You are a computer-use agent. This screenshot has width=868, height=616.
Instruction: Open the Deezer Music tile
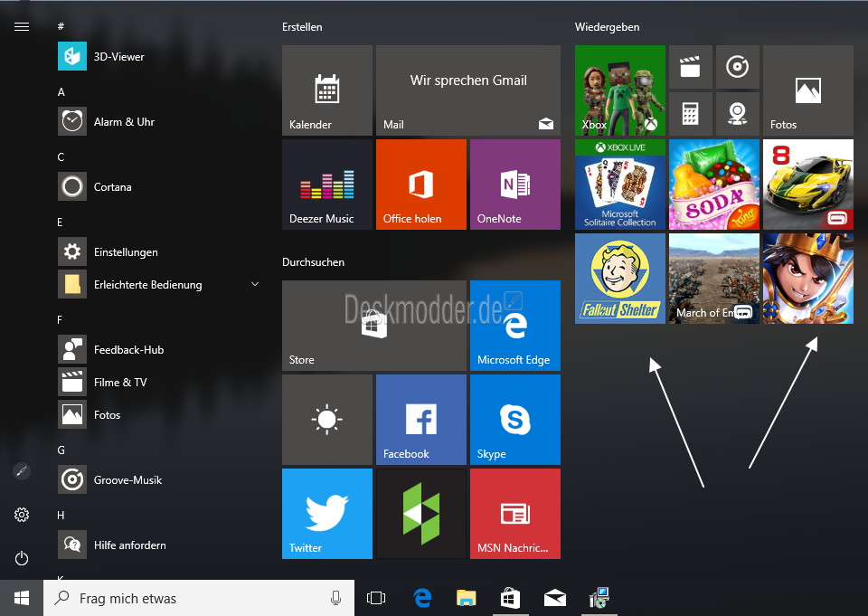(x=327, y=185)
